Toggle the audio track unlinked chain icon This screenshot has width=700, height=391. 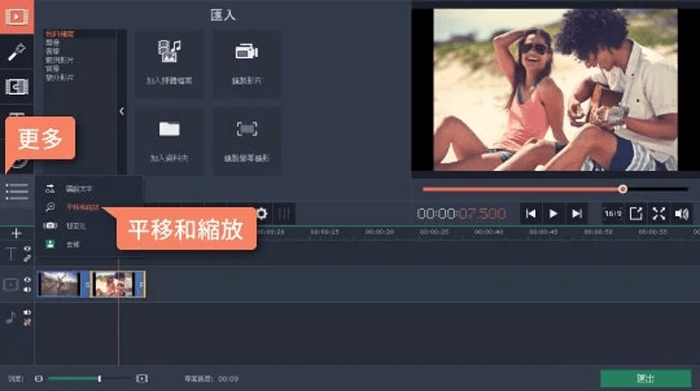click(x=27, y=322)
